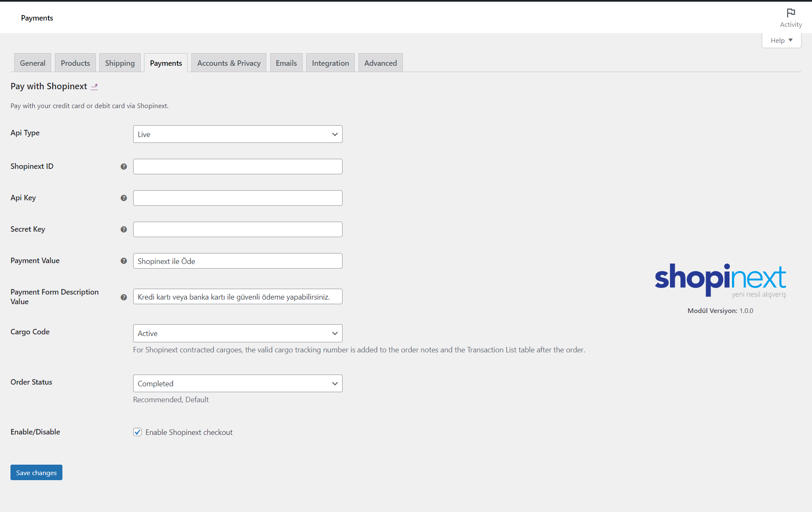
Task: Open the Order Status dropdown
Action: [x=237, y=383]
